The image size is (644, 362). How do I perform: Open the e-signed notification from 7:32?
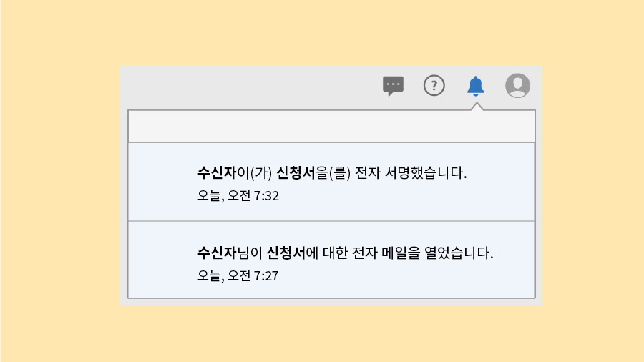[331, 182]
